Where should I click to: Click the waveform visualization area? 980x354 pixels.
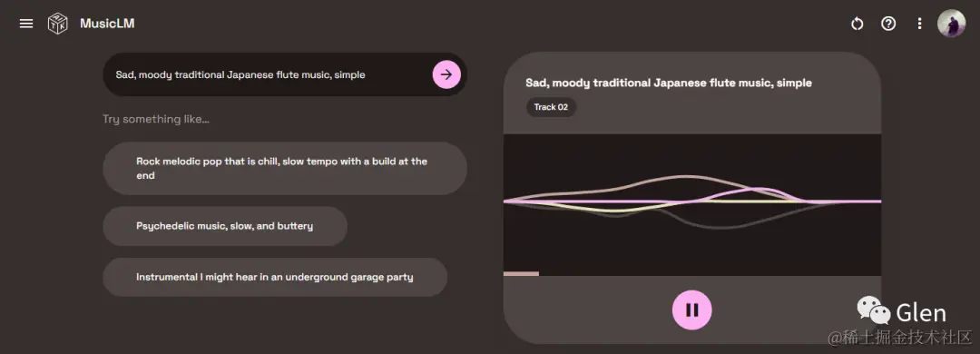[x=691, y=202]
